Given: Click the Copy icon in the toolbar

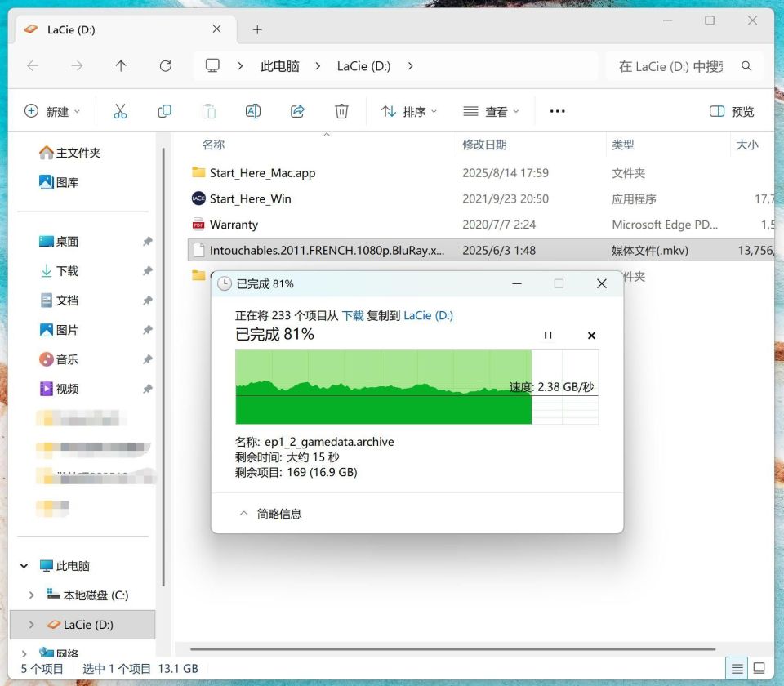Looking at the screenshot, I should (x=164, y=110).
